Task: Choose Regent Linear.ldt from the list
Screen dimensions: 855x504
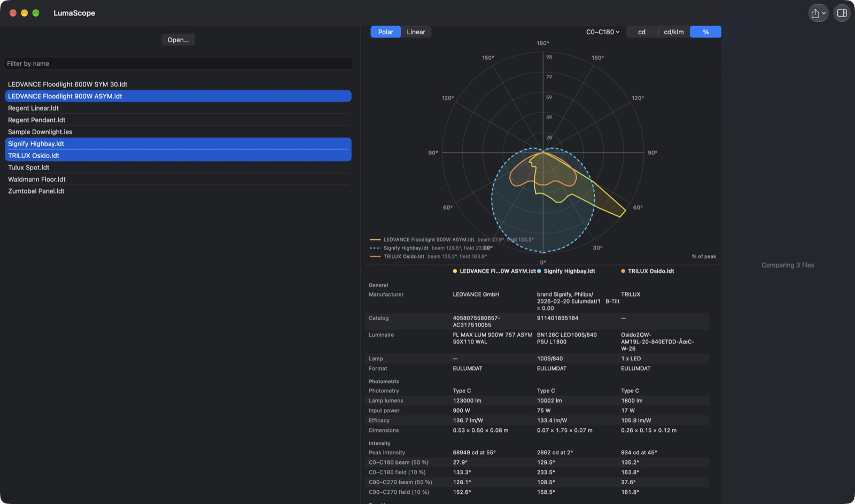Action: pos(178,108)
